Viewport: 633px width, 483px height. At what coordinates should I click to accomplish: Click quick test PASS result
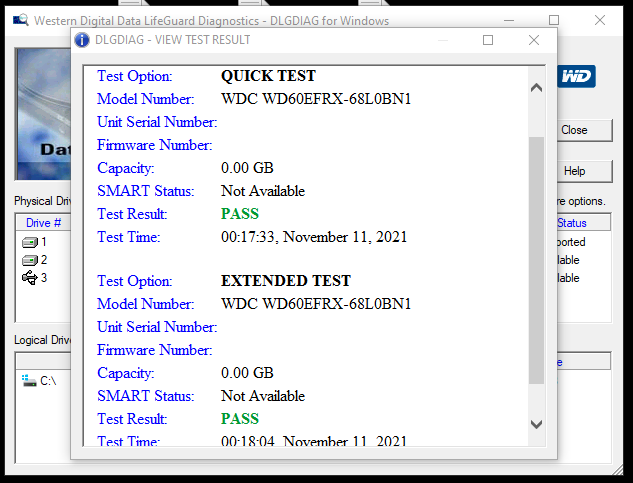240,214
